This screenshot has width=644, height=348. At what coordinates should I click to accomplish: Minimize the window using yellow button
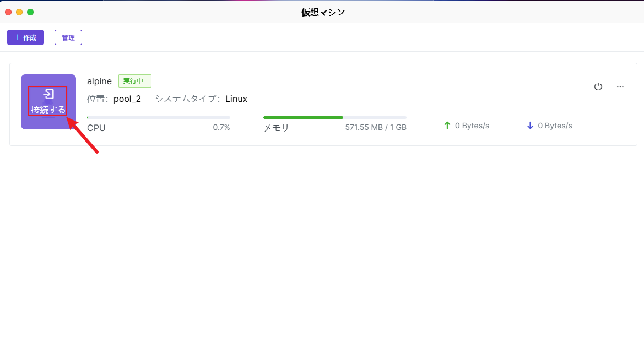pos(19,12)
